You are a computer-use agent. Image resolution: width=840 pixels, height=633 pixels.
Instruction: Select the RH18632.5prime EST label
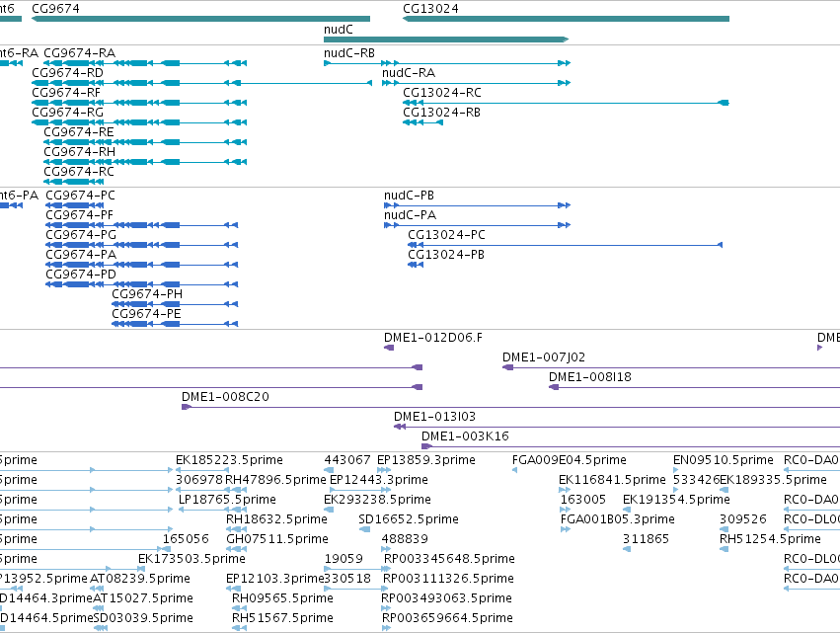coord(277,519)
